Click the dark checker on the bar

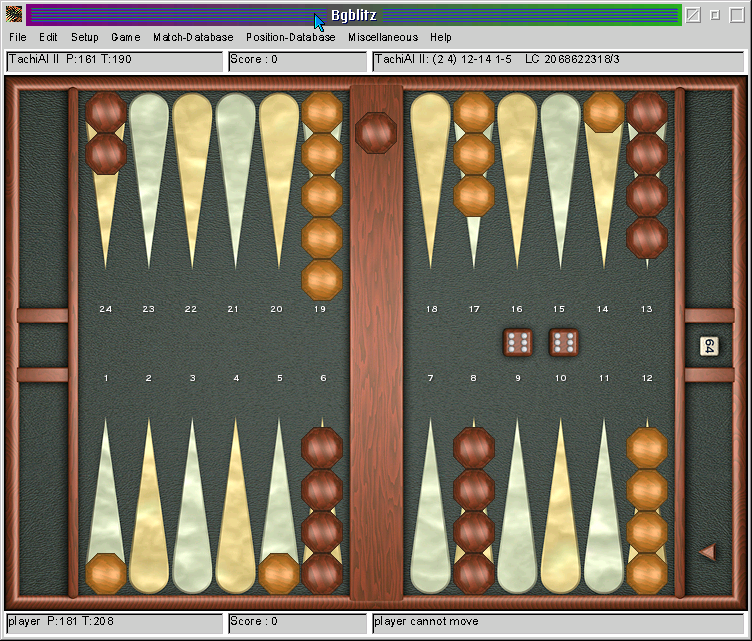click(376, 132)
